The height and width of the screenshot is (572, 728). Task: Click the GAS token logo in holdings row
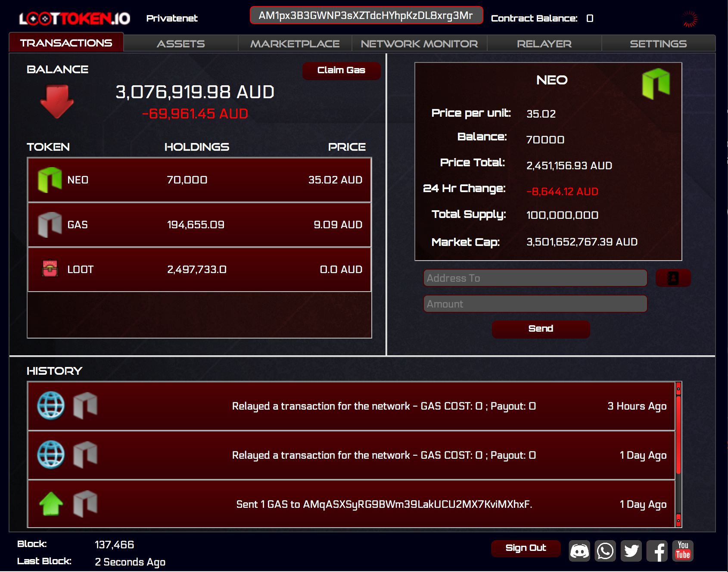click(x=50, y=224)
